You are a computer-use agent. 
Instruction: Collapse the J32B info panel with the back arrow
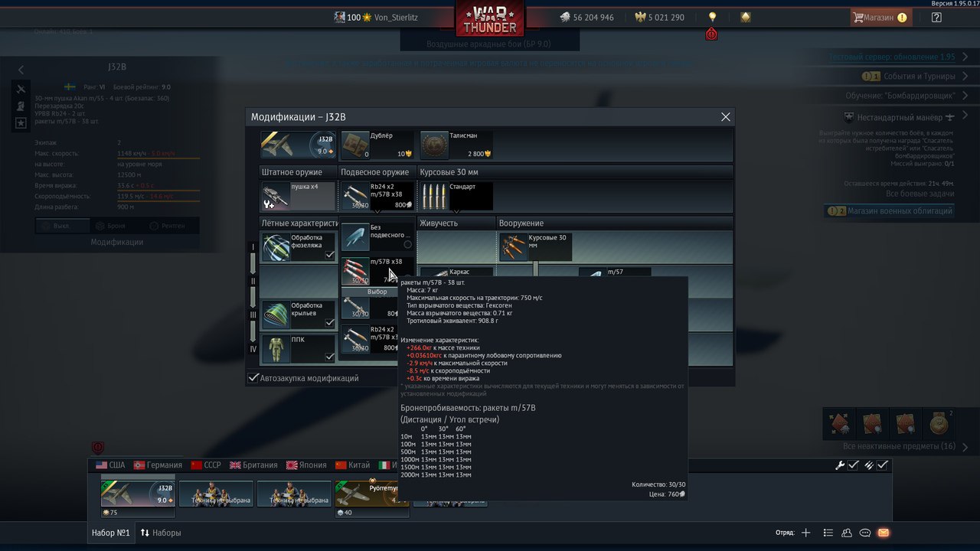[x=21, y=70]
